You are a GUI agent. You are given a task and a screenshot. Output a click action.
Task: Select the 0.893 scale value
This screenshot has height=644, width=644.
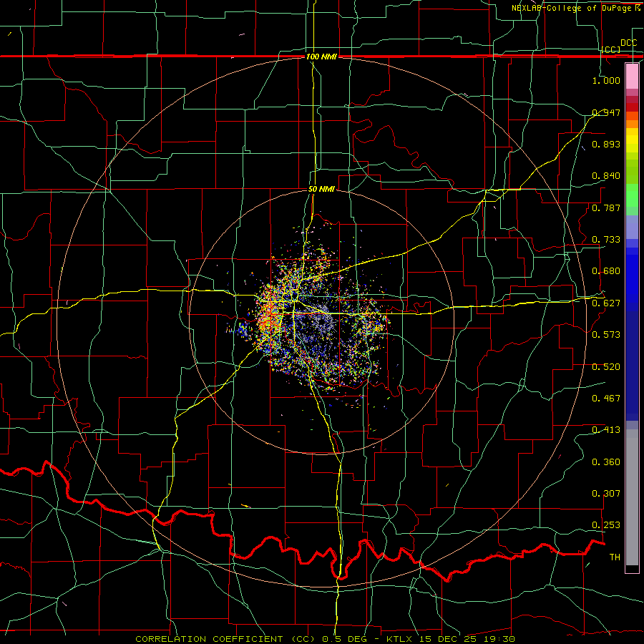click(x=606, y=144)
